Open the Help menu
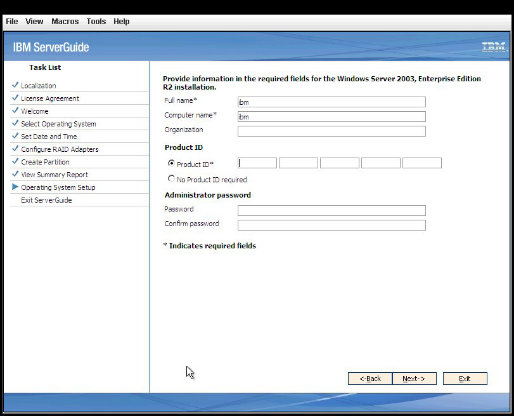This screenshot has width=515, height=416. (x=121, y=21)
